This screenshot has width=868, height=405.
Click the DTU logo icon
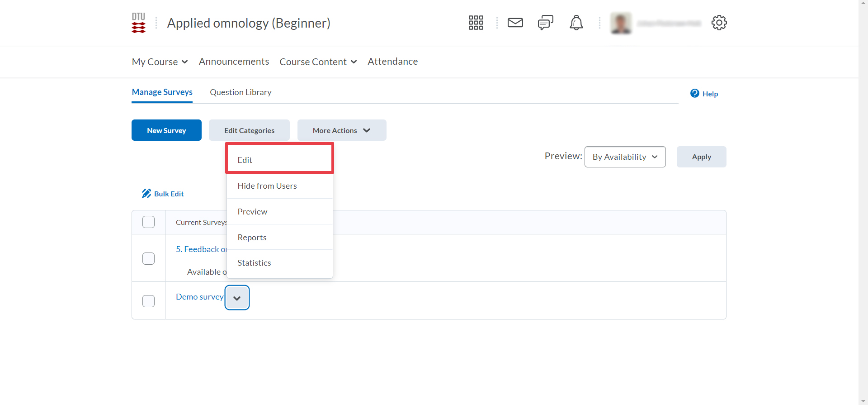(x=138, y=23)
